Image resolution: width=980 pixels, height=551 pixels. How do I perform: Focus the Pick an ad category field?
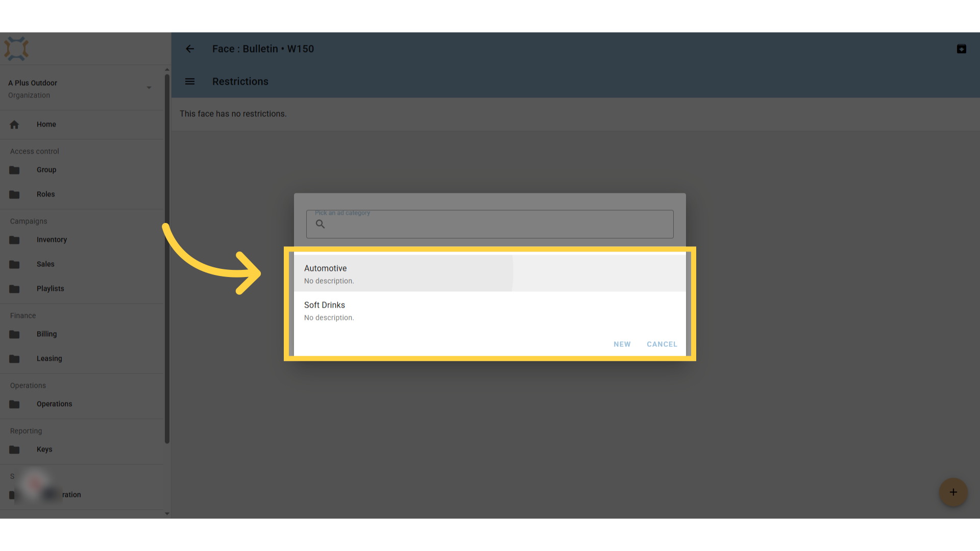click(x=490, y=224)
